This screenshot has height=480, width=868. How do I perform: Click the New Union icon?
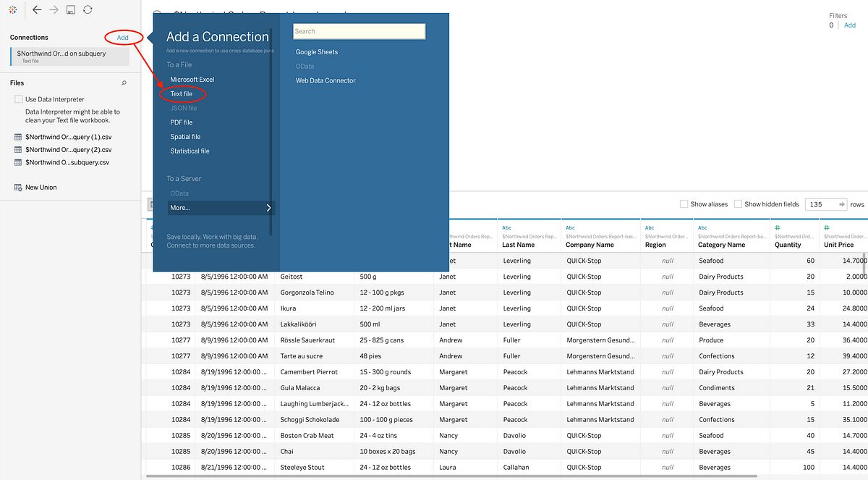point(18,188)
